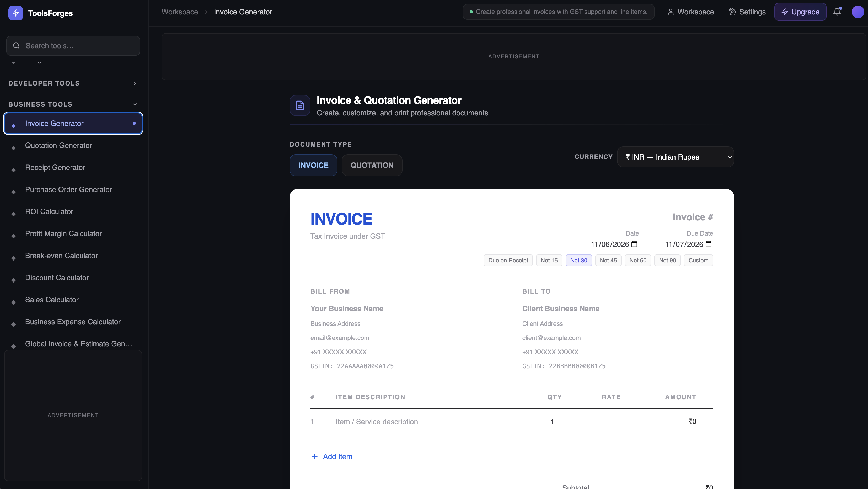
Task: Click Business Address field
Action: click(x=406, y=323)
